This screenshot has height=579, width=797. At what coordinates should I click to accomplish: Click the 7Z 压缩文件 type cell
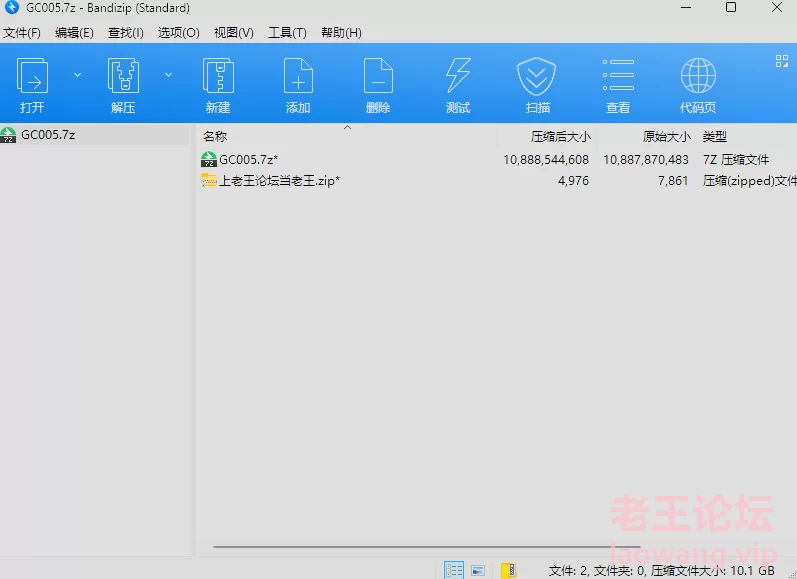tap(735, 160)
